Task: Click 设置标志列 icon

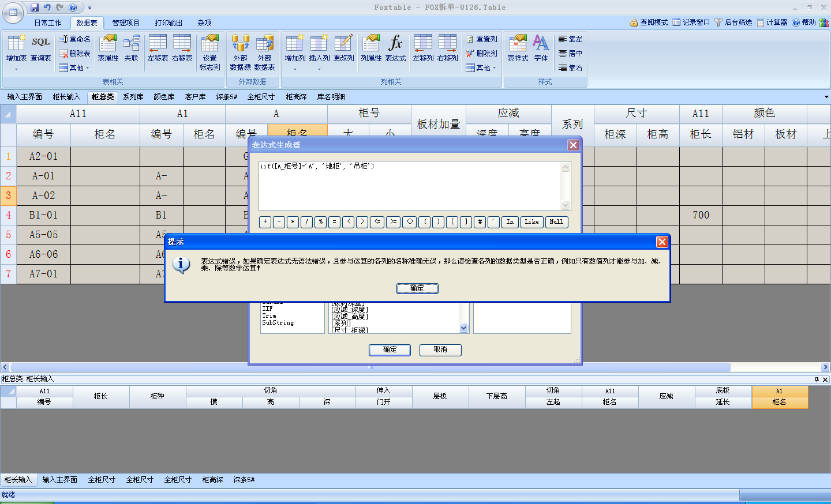Action: 209,52
